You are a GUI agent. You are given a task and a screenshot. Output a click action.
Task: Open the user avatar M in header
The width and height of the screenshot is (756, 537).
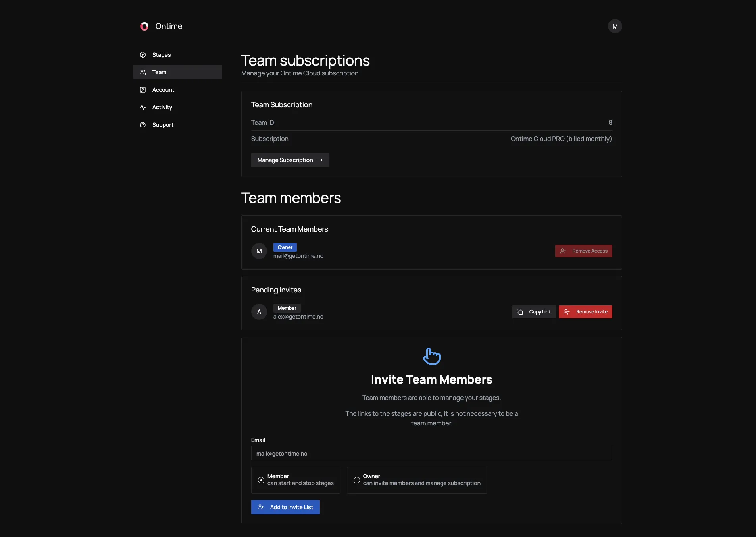pos(615,26)
